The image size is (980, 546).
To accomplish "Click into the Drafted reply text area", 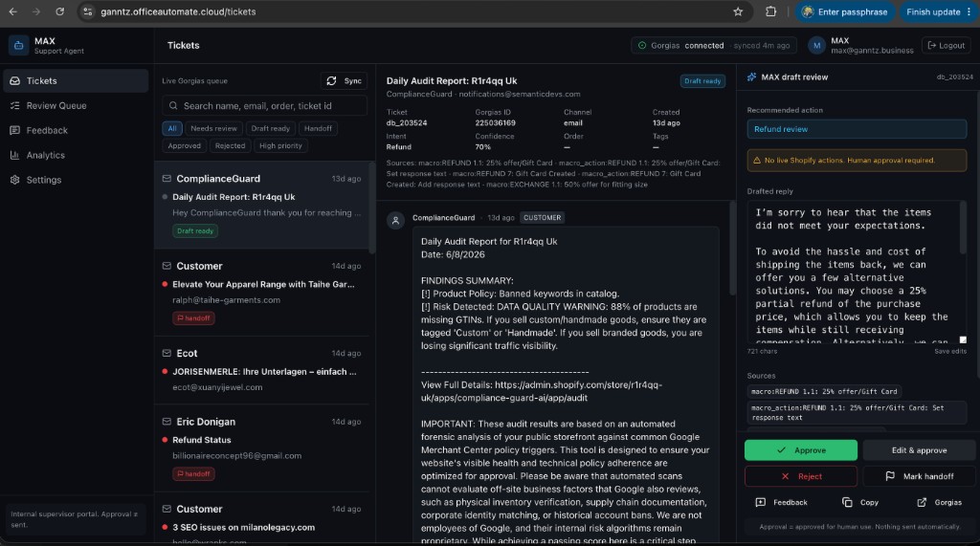I will point(857,272).
